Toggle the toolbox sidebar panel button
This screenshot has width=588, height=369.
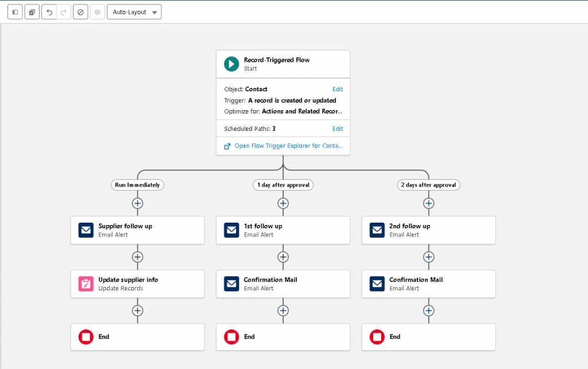pyautogui.click(x=15, y=12)
